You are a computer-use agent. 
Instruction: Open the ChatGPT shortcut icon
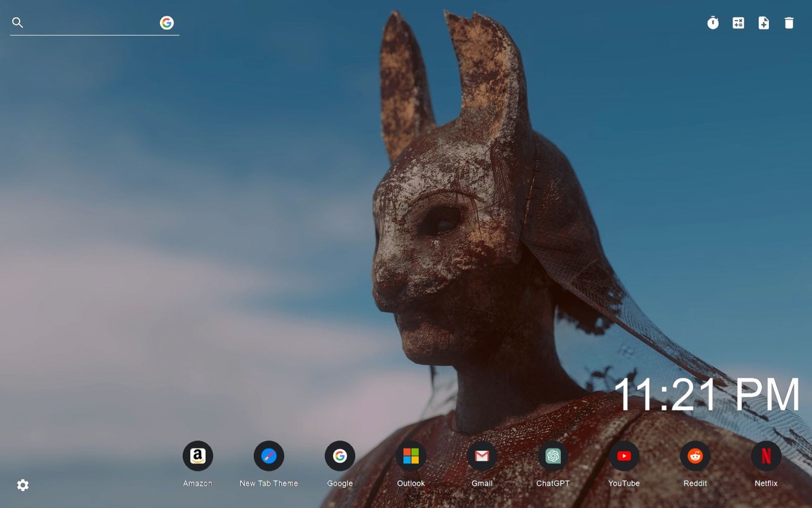point(553,456)
